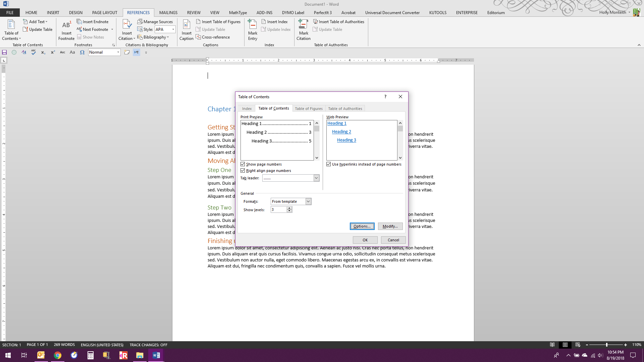The height and width of the screenshot is (362, 644).
Task: Click the Options button
Action: [362, 226]
